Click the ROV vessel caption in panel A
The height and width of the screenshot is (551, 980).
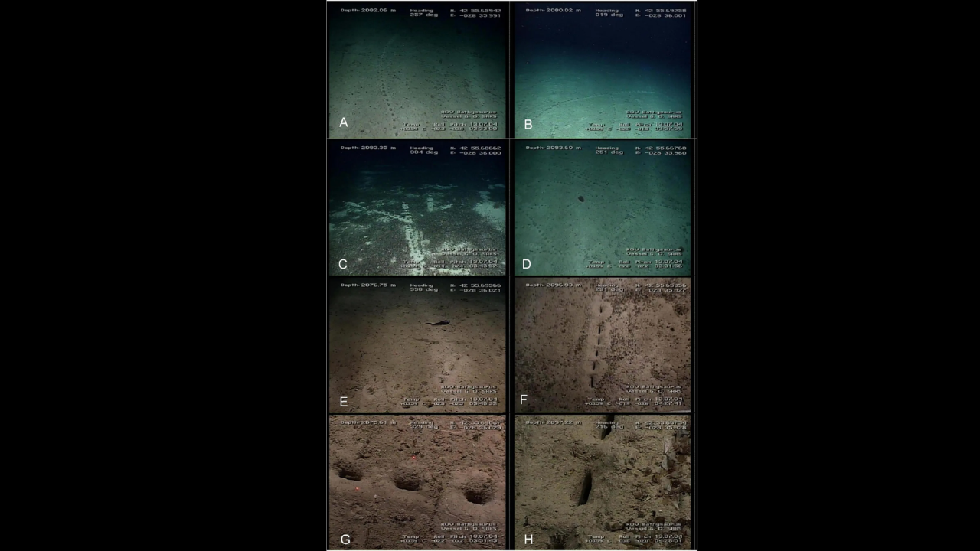pyautogui.click(x=469, y=113)
